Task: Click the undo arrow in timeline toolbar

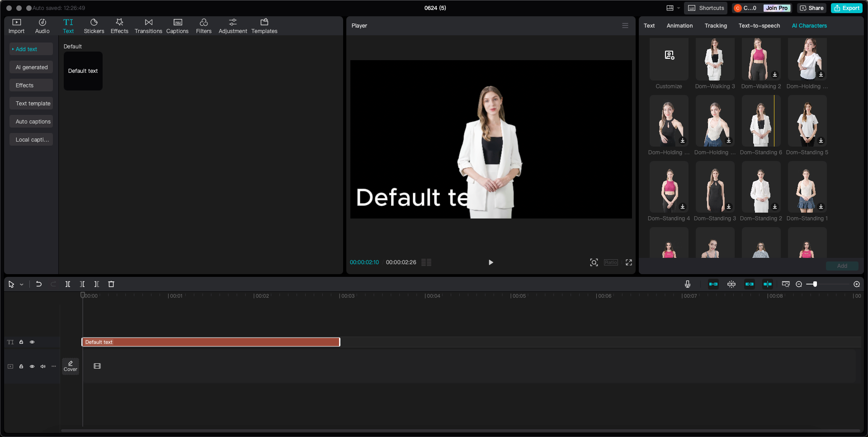Action: point(39,284)
